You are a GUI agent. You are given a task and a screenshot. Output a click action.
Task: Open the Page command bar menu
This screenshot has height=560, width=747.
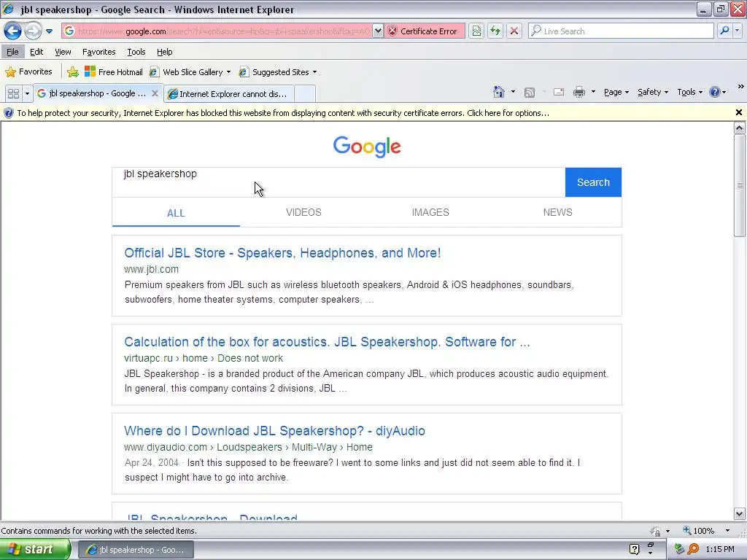point(616,92)
